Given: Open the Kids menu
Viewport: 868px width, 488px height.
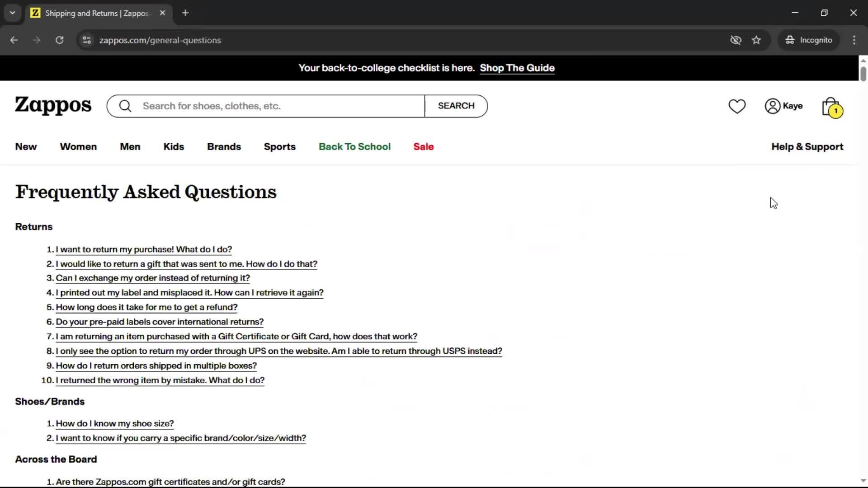Looking at the screenshot, I should pos(174,147).
